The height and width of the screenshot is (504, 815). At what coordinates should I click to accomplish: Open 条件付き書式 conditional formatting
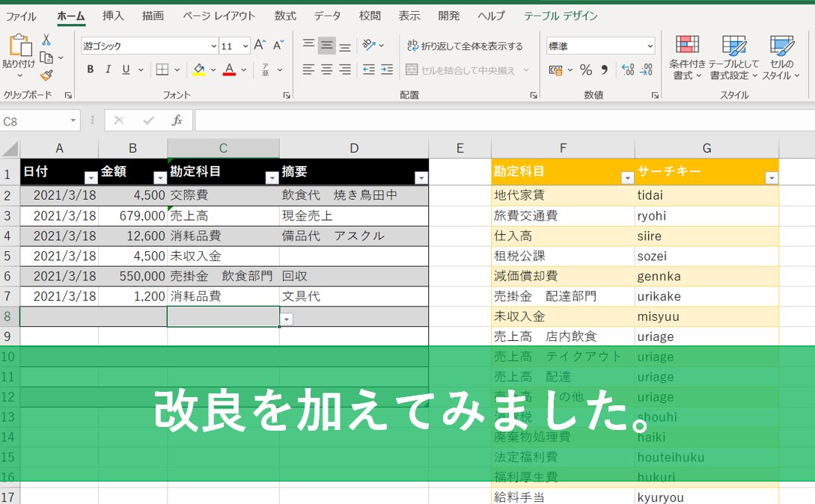coord(686,57)
